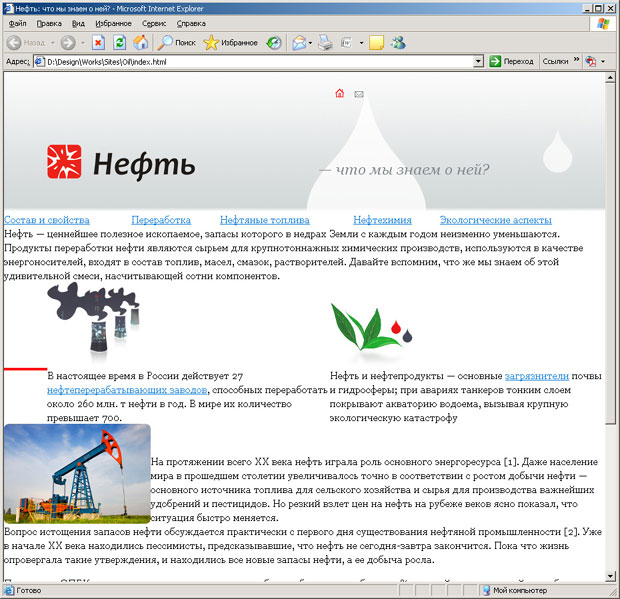
Task: Click the red home icon on webpage
Action: pyautogui.click(x=339, y=93)
